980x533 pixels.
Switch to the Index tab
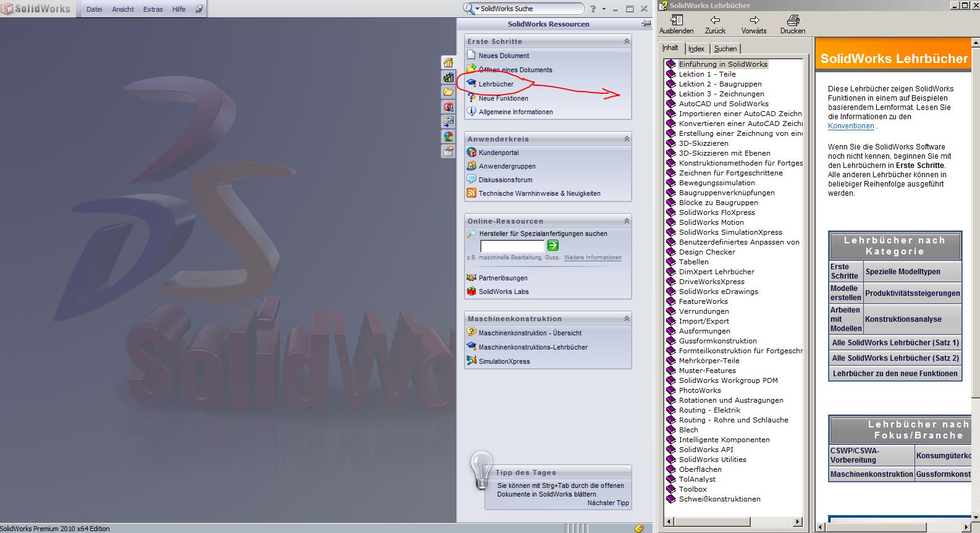pyautogui.click(x=696, y=49)
